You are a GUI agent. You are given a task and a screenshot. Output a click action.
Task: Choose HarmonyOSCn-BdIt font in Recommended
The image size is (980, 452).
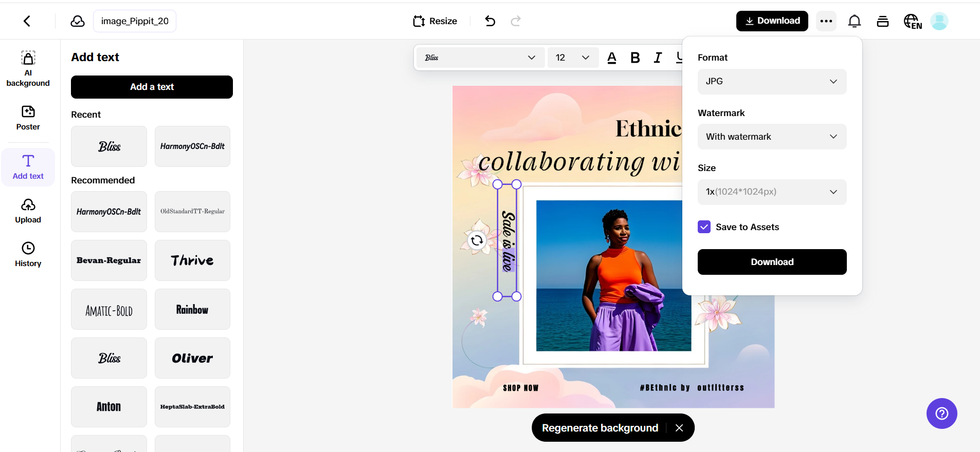(x=109, y=212)
